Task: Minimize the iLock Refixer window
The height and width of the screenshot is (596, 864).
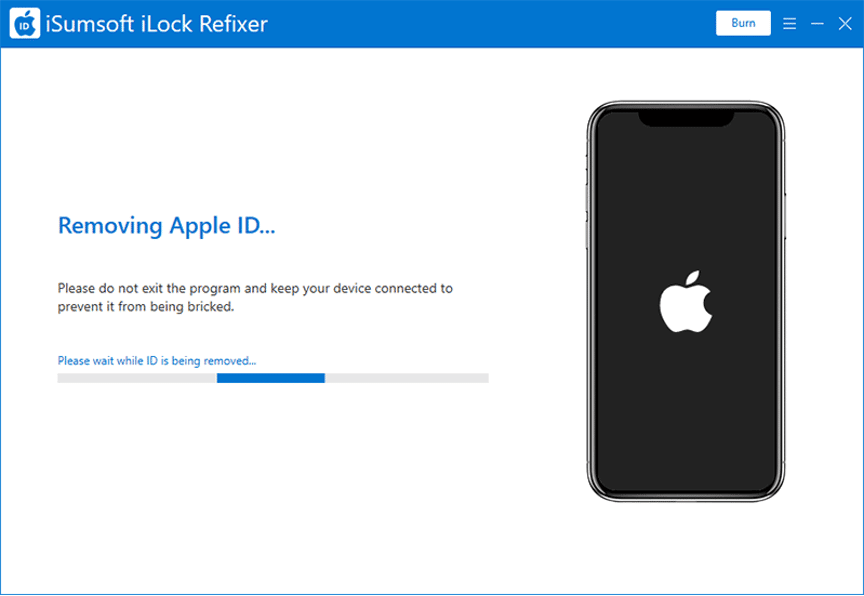Action: (817, 23)
